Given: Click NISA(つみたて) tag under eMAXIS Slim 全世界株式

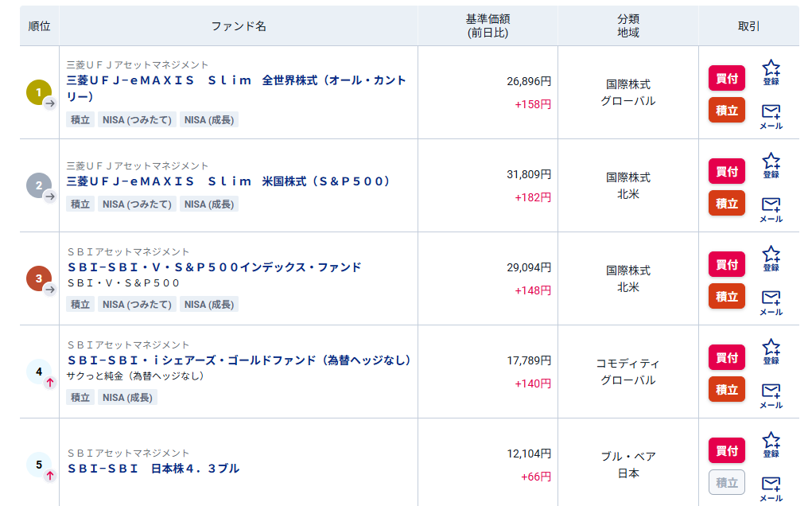Looking at the screenshot, I should click(137, 120).
